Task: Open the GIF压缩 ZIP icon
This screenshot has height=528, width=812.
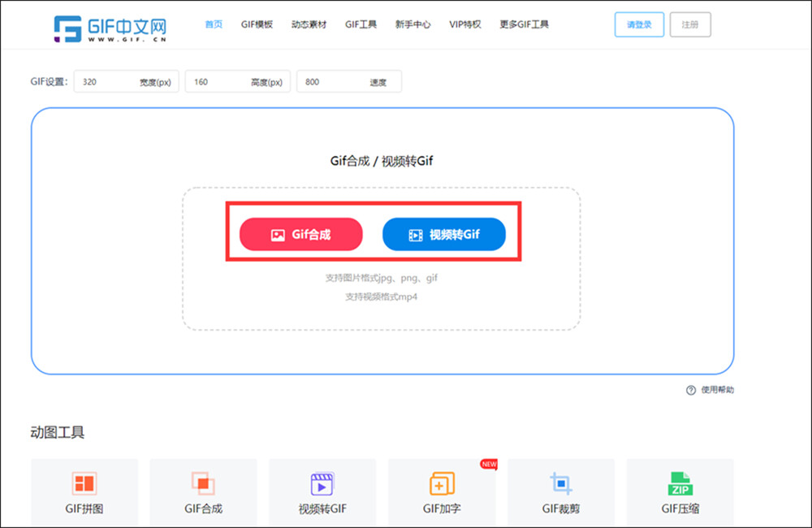Action: pyautogui.click(x=680, y=483)
